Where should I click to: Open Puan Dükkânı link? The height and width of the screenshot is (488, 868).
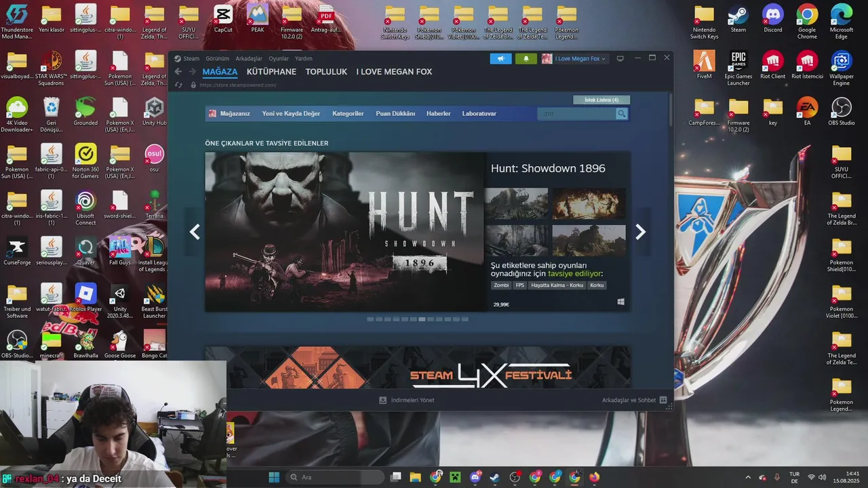(395, 114)
